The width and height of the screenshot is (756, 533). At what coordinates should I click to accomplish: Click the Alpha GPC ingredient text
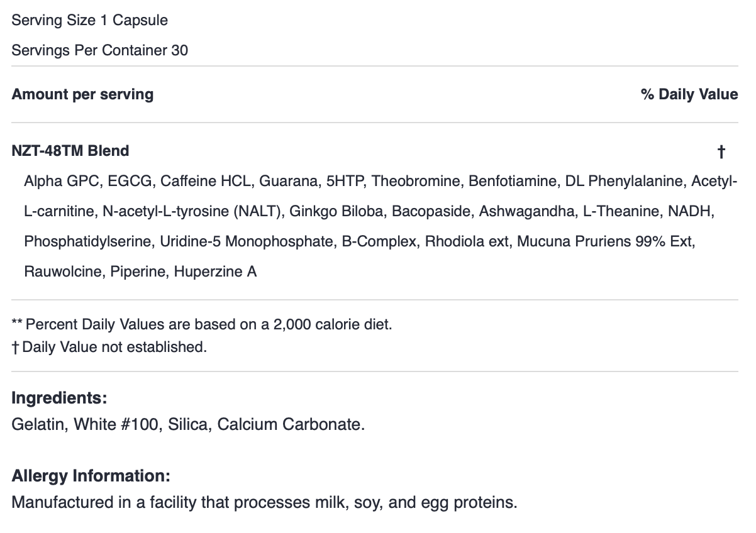(x=62, y=181)
